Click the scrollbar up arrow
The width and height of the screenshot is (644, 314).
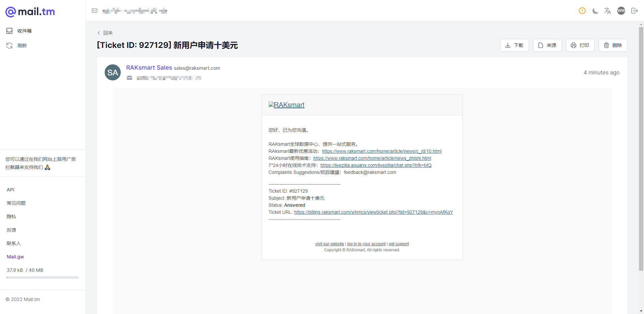coord(641,24)
